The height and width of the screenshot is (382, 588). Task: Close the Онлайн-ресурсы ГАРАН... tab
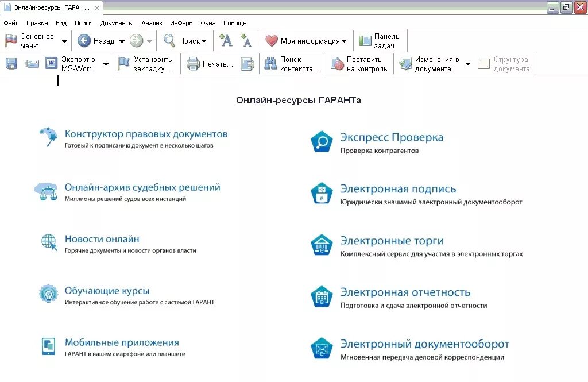tap(96, 7)
